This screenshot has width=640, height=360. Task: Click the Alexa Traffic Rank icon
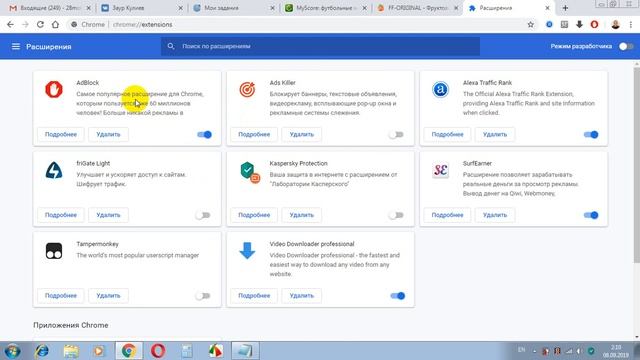click(x=440, y=89)
